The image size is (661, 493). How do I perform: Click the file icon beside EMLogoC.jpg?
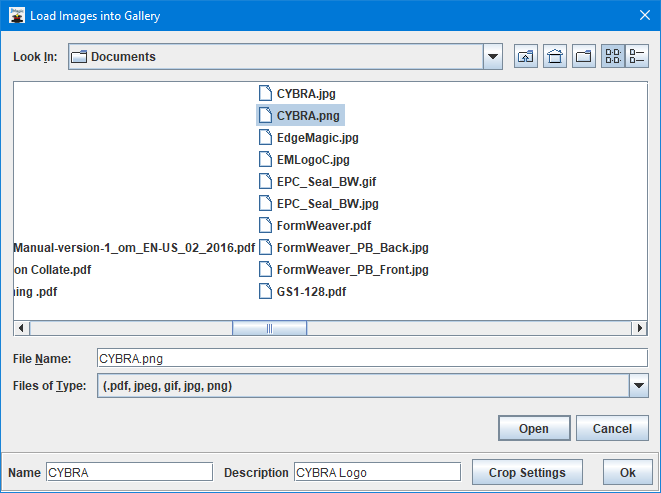tap(265, 160)
